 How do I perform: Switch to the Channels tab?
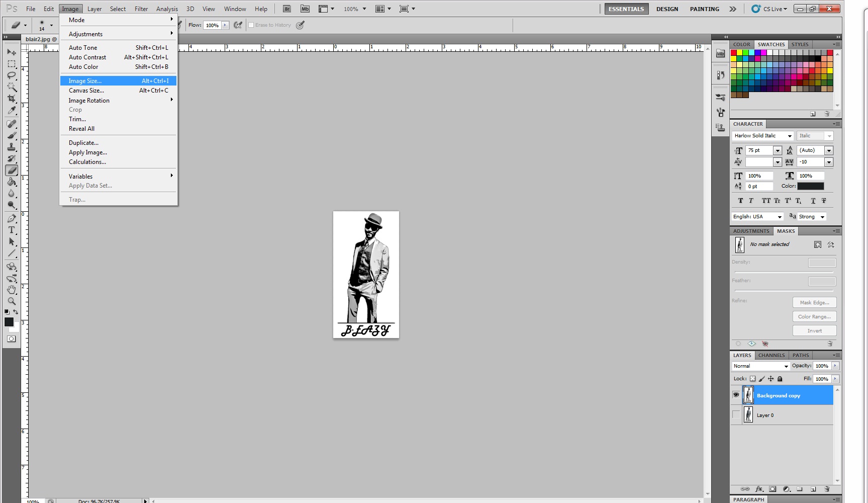point(771,355)
